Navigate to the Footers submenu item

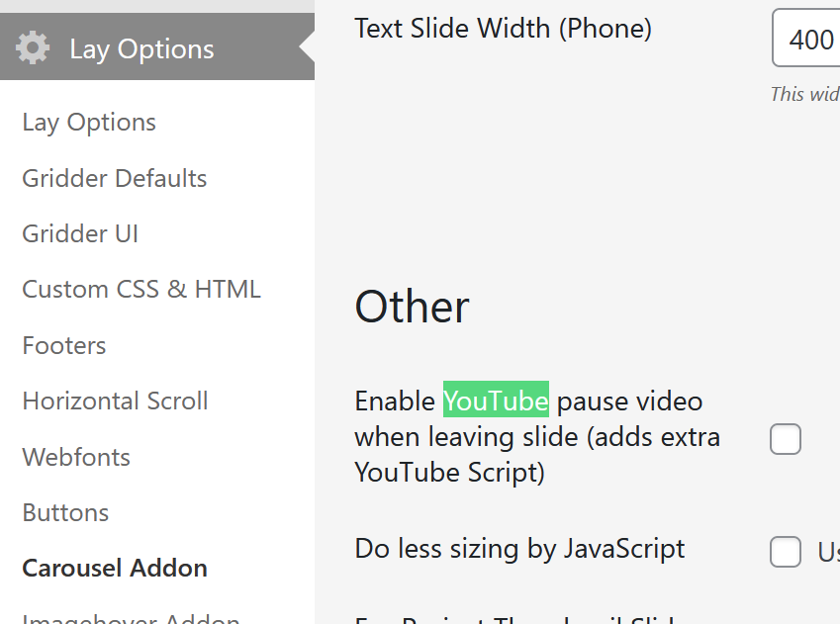tap(64, 346)
